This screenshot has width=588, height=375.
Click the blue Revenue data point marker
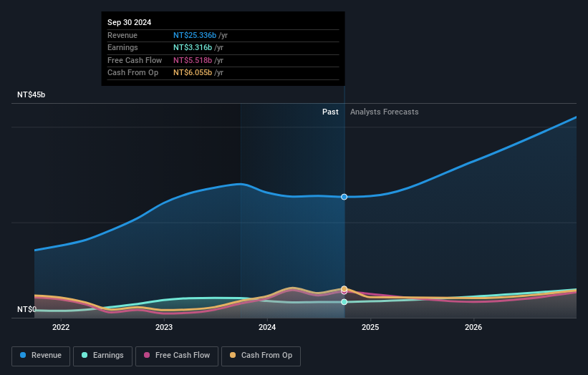344,197
